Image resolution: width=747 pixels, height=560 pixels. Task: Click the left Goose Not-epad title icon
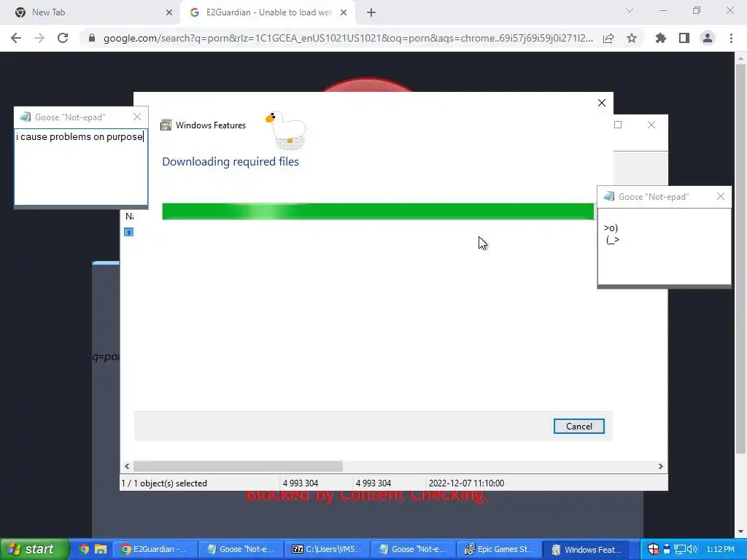coord(26,117)
